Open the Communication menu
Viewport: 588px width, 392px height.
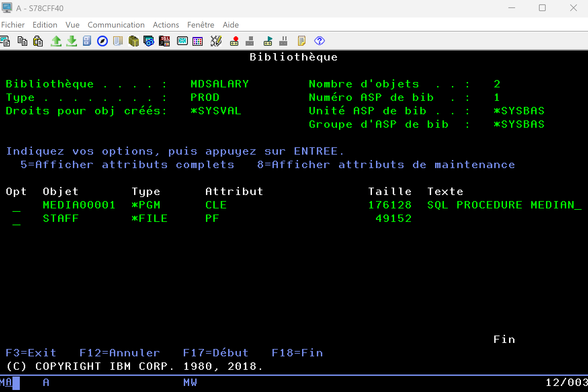[x=116, y=25]
